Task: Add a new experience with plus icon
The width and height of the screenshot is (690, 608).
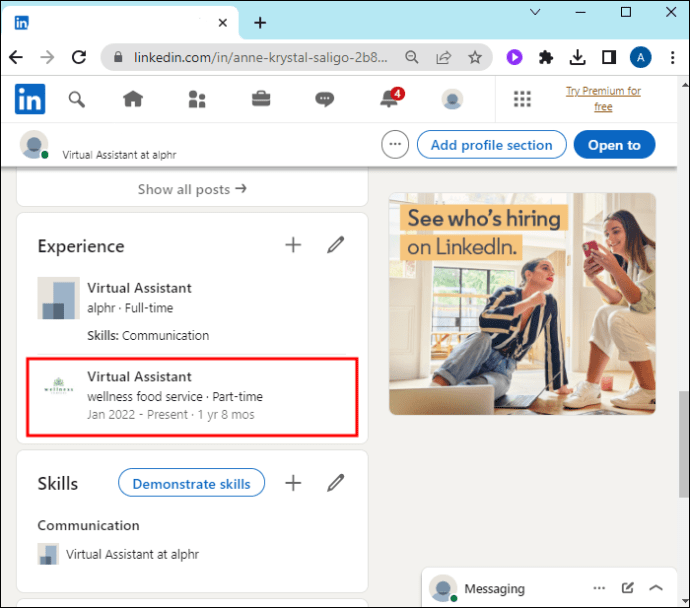Action: click(x=293, y=245)
